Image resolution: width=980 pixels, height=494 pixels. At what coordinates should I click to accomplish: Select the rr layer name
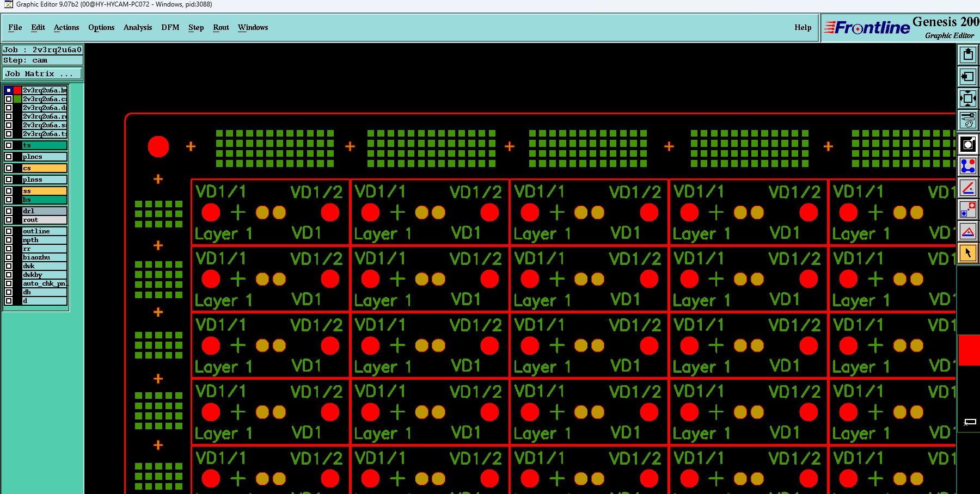coord(45,249)
